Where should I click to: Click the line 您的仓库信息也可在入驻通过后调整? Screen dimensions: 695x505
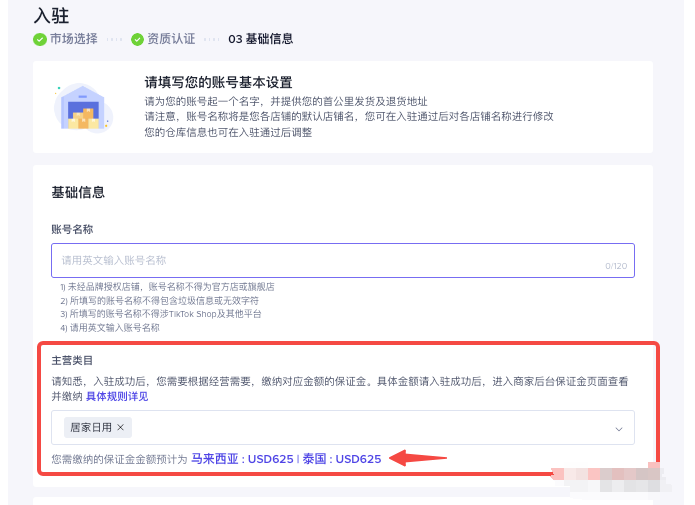point(228,132)
